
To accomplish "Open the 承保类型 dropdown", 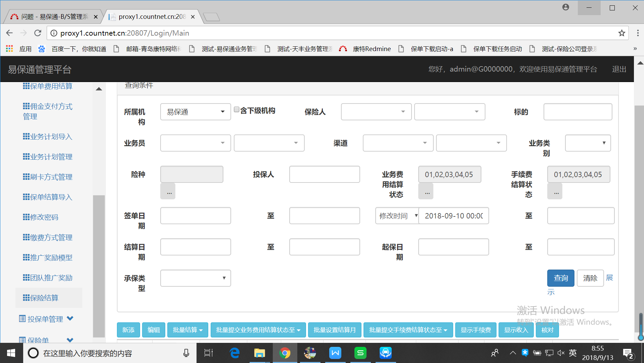I will coord(196,278).
